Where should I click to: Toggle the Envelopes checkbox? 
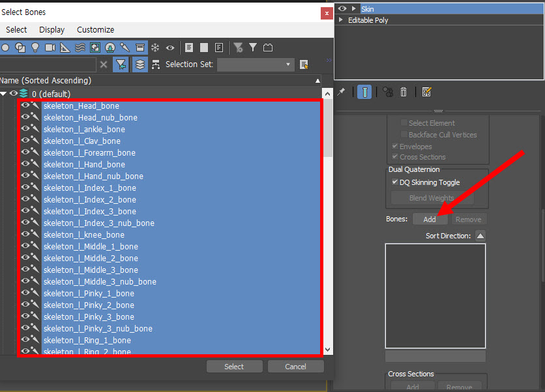pyautogui.click(x=395, y=146)
